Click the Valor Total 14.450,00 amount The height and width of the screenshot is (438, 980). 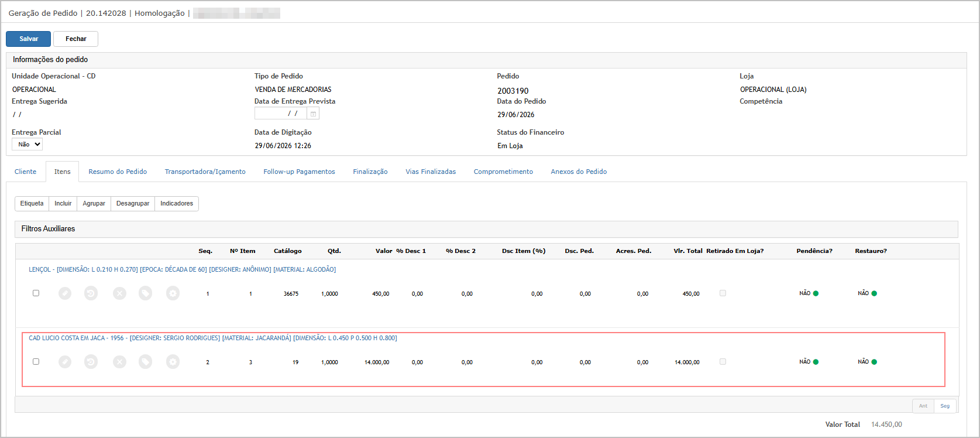(886, 425)
